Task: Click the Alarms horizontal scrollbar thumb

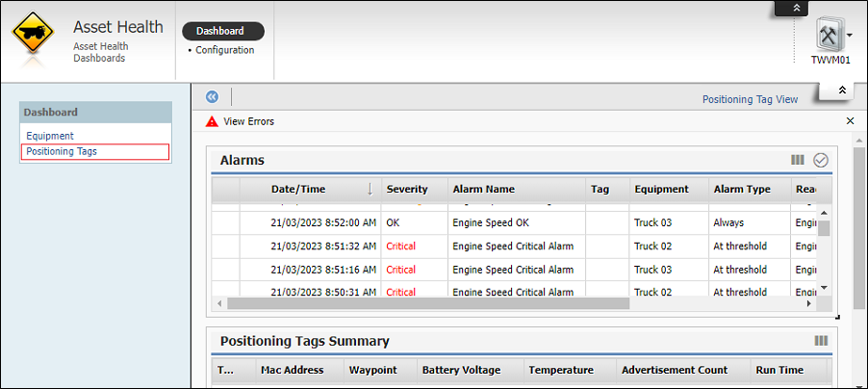Action: pos(428,303)
